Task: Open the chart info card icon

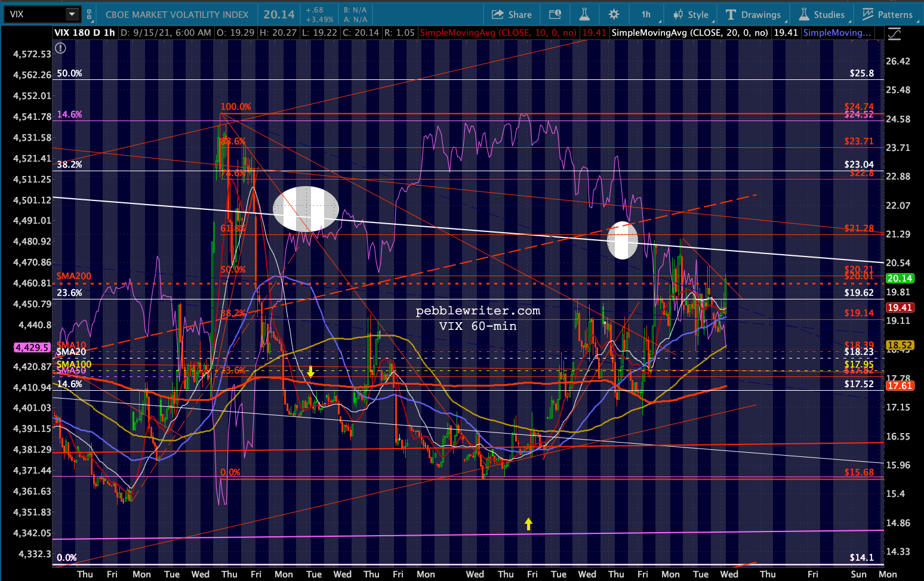Action: [x=555, y=14]
